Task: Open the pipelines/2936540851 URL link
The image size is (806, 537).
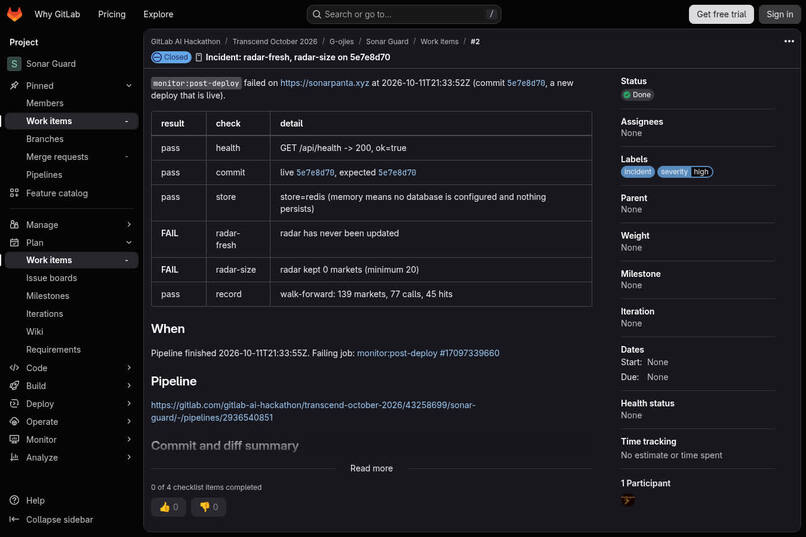Action: pos(313,411)
